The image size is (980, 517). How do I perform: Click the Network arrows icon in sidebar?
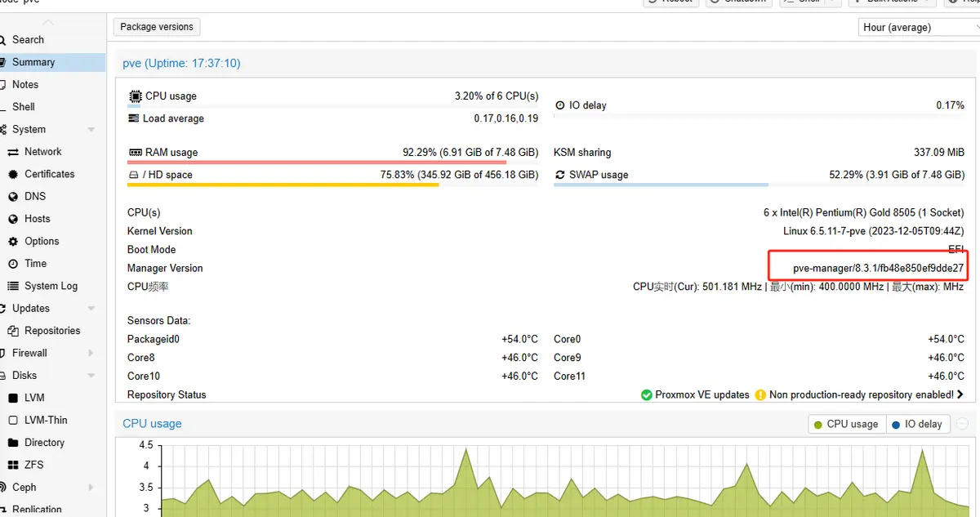(13, 152)
